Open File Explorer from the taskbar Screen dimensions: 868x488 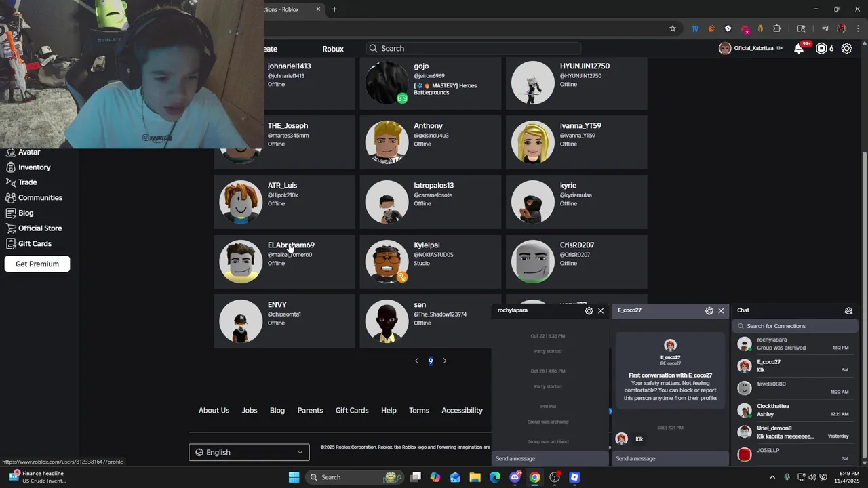click(x=475, y=477)
